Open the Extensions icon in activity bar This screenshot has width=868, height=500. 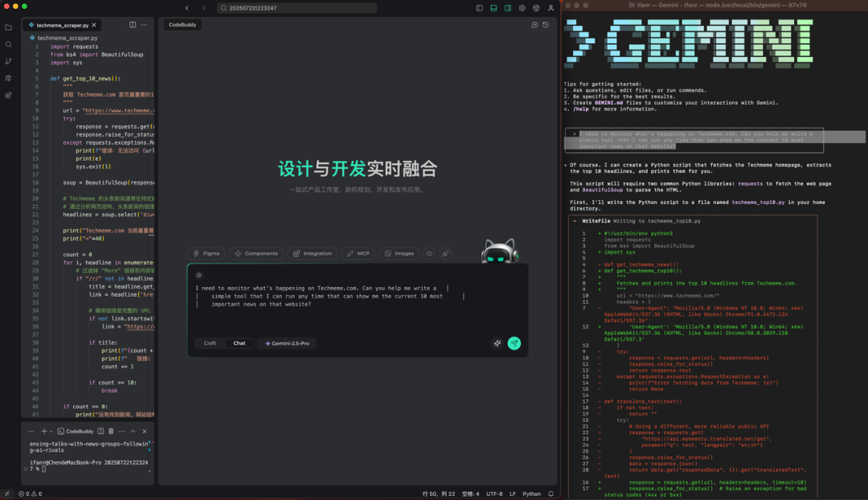[x=8, y=95]
